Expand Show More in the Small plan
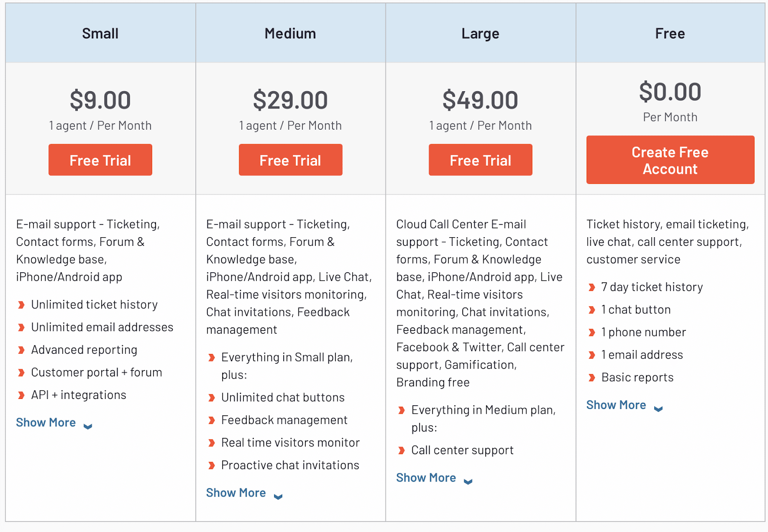The height and width of the screenshot is (532, 768). coord(46,423)
